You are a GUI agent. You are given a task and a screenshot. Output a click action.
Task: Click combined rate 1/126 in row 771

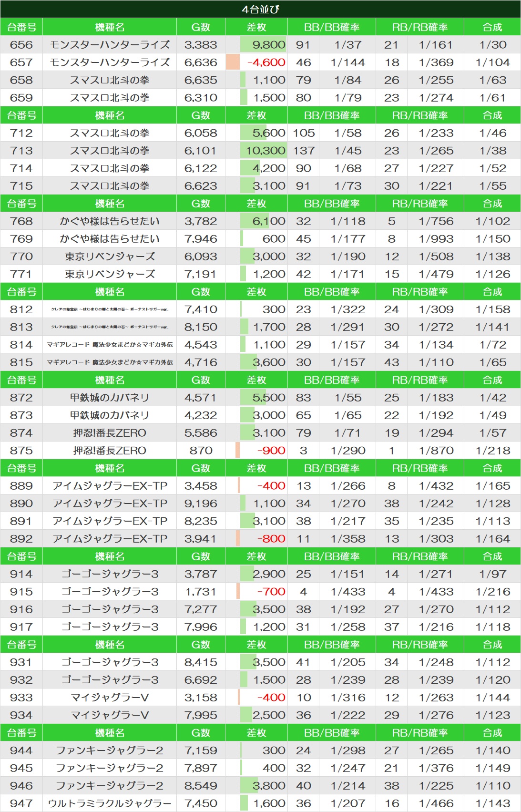pyautogui.click(x=492, y=274)
